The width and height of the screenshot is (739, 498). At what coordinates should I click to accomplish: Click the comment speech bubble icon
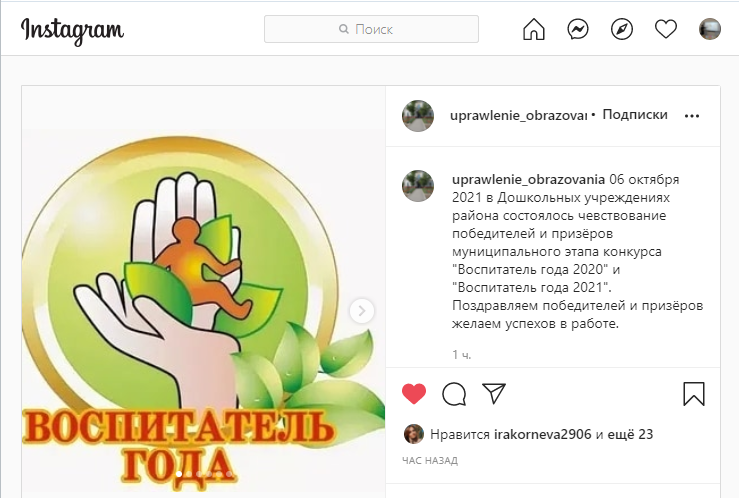tap(454, 394)
